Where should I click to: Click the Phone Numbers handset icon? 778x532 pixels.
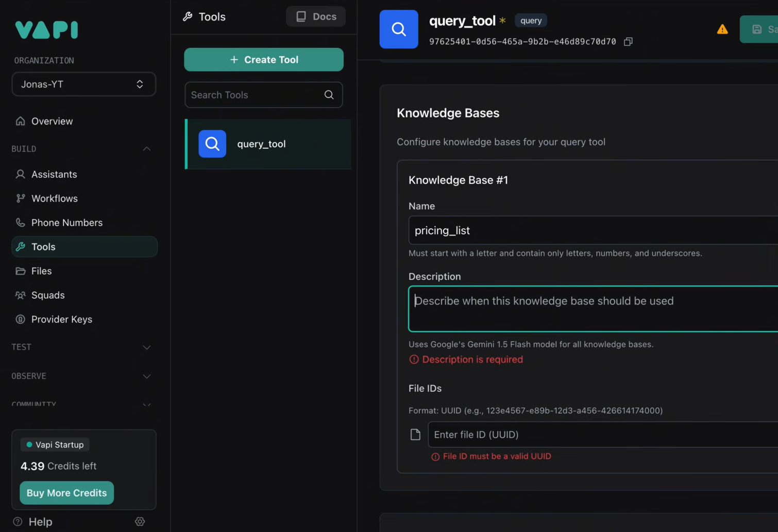[20, 222]
